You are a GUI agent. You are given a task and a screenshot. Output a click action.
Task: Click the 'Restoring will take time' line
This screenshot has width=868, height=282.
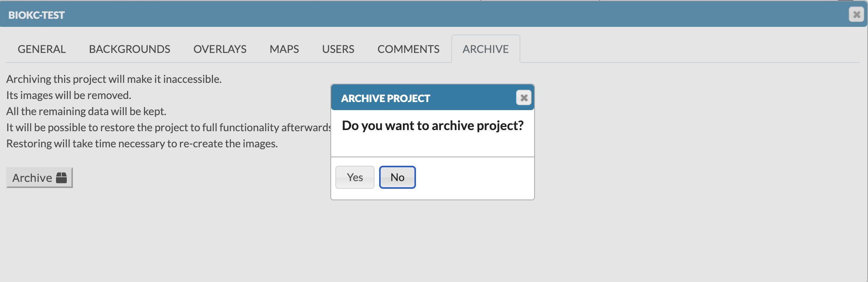pos(142,143)
